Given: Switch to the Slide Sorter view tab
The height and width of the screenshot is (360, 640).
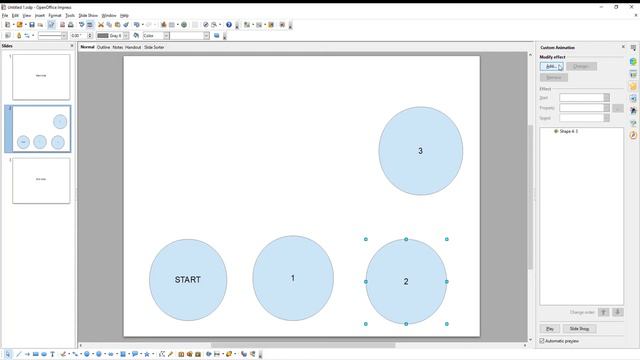Looking at the screenshot, I should point(154,47).
